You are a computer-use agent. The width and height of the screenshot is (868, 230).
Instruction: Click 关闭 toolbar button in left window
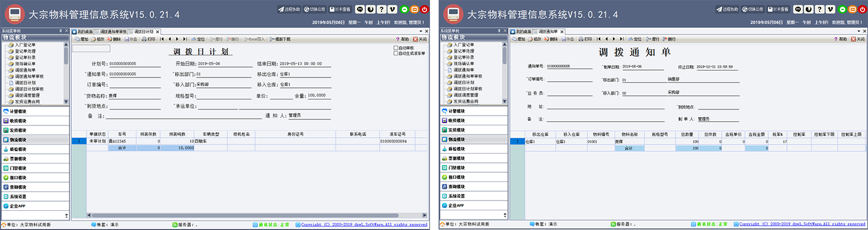click(x=419, y=39)
